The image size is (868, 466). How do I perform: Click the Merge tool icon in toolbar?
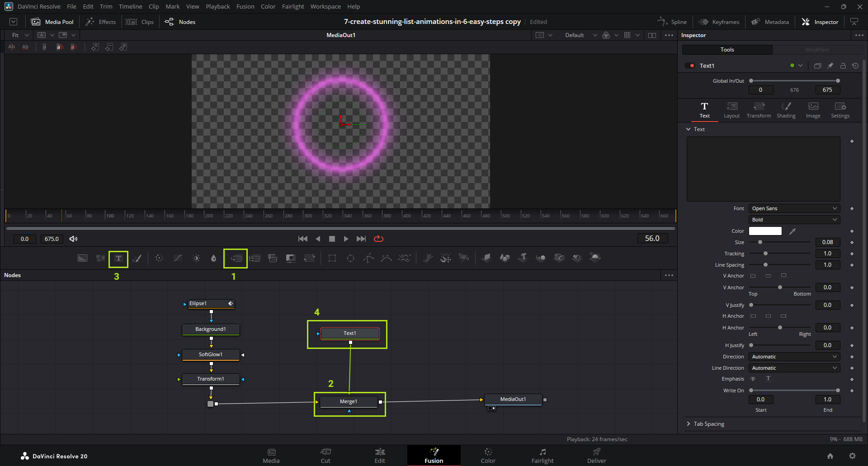236,259
